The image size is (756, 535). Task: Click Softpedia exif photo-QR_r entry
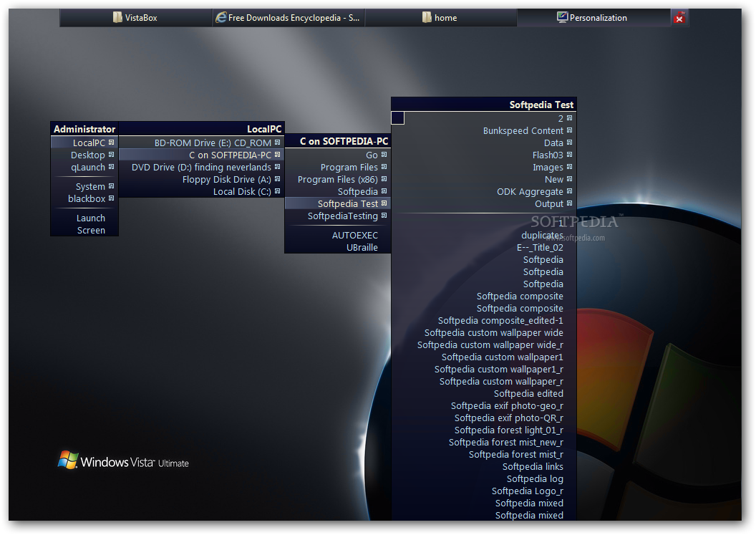click(484, 418)
